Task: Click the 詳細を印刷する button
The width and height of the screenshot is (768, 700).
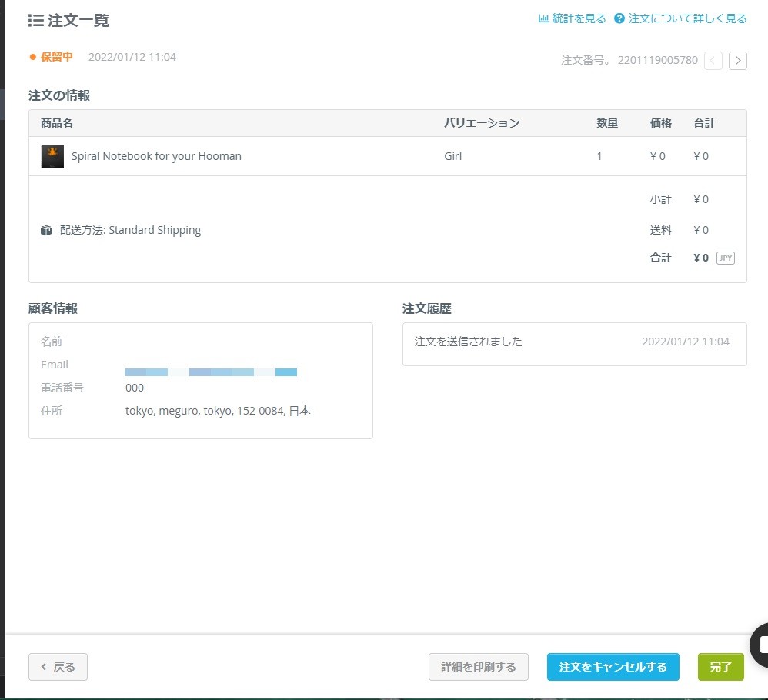Action: click(479, 667)
